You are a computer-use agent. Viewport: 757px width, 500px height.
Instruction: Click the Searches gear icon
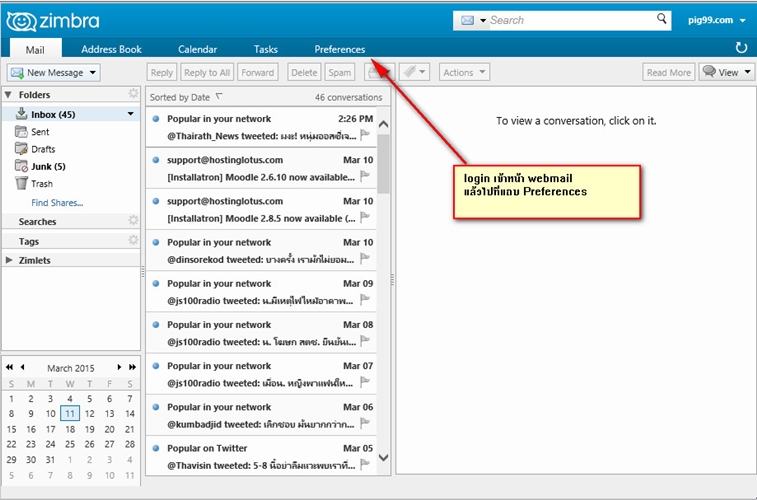click(x=133, y=221)
